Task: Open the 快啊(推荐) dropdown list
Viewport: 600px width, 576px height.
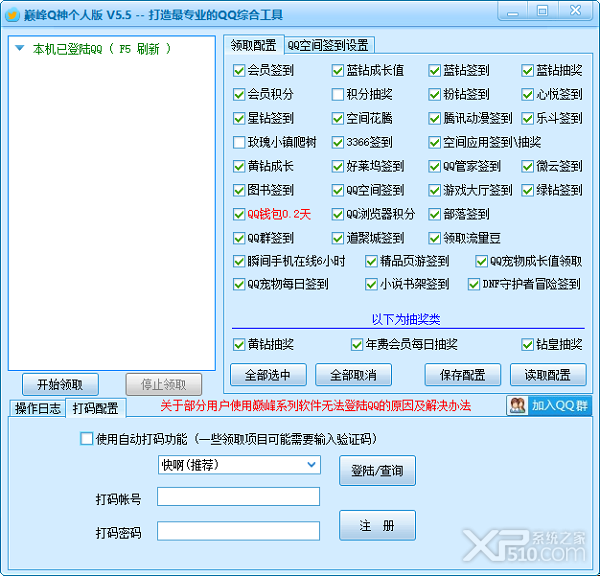Action: click(311, 465)
